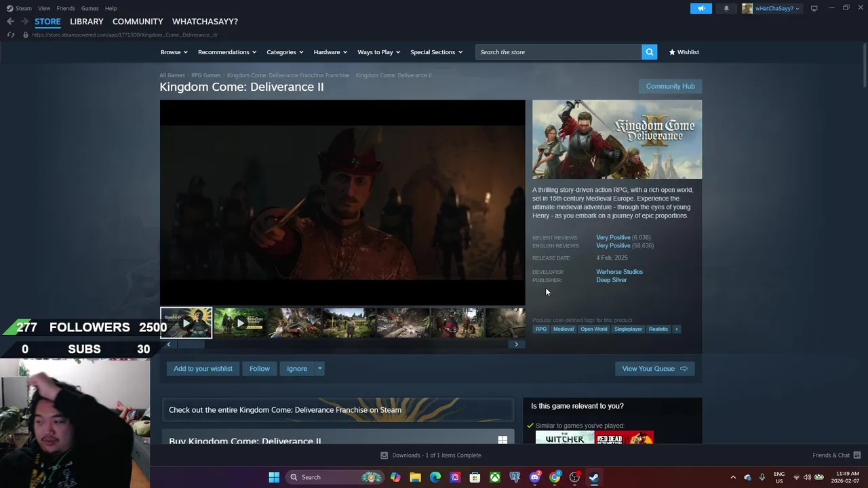Open Deep Silver publisher link
This screenshot has height=488, width=868.
point(611,280)
